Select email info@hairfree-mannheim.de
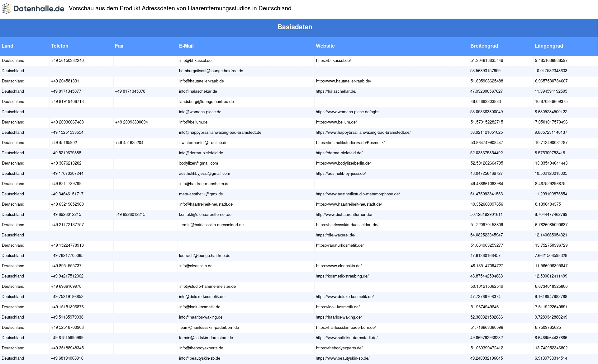Viewport: 598px width, 364px height. [x=204, y=184]
